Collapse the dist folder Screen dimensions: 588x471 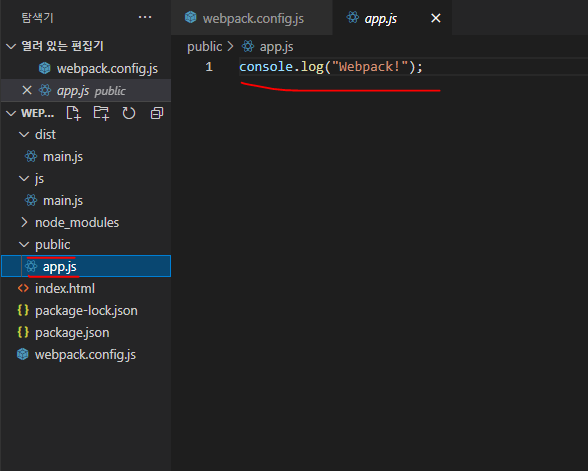[24, 135]
